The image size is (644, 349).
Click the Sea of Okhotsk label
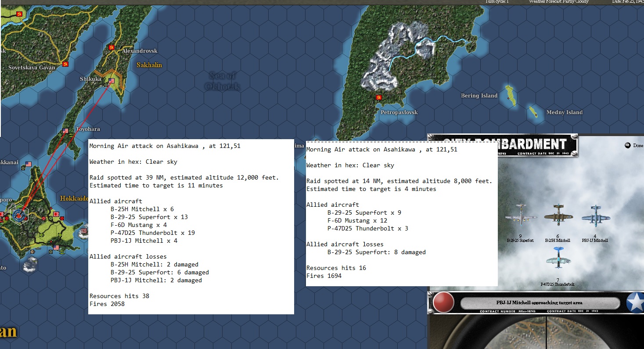pyautogui.click(x=223, y=81)
